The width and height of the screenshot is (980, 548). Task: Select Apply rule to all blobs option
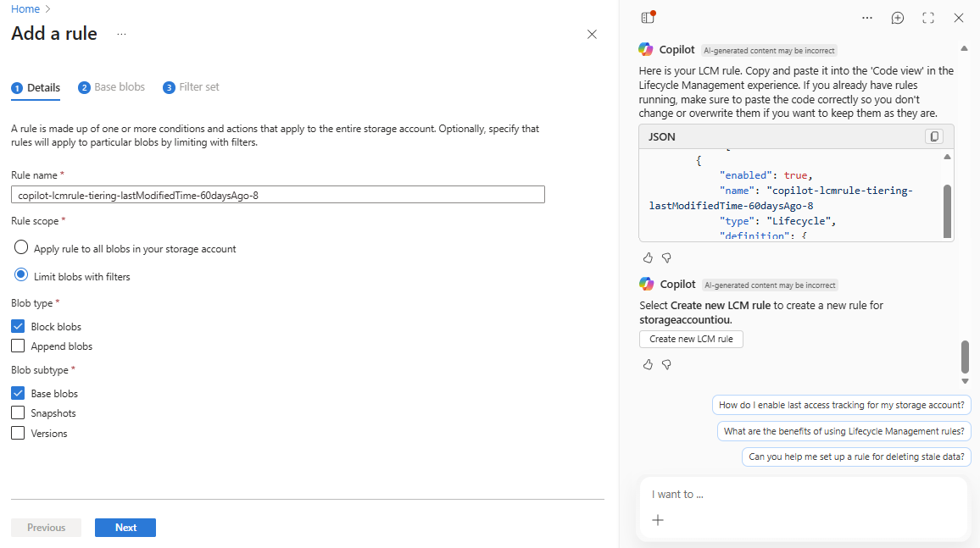21,249
